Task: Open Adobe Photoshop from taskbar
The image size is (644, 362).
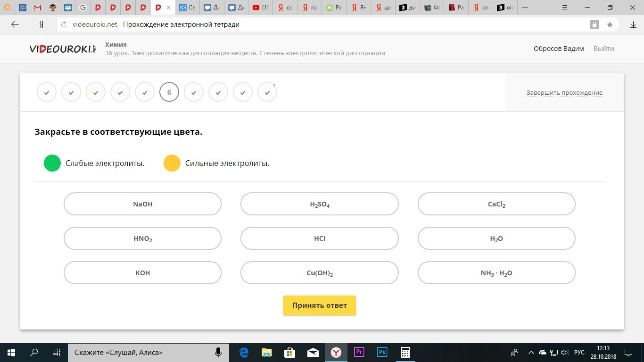Action: (382, 352)
